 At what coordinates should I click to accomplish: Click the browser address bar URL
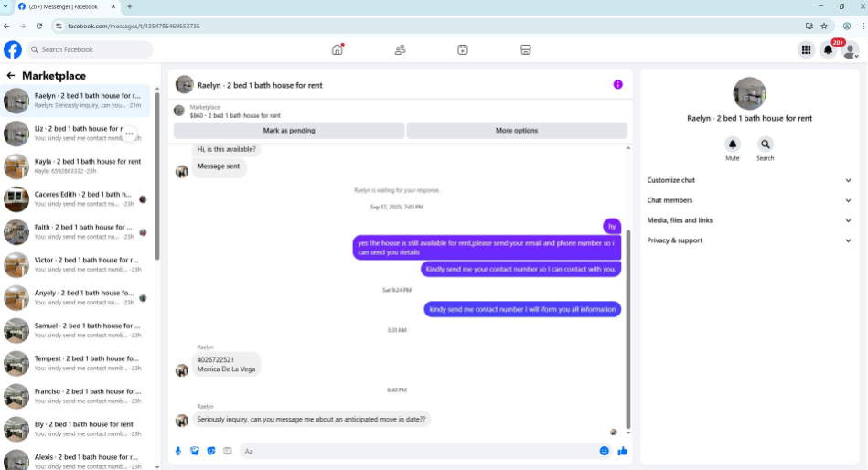click(x=134, y=26)
